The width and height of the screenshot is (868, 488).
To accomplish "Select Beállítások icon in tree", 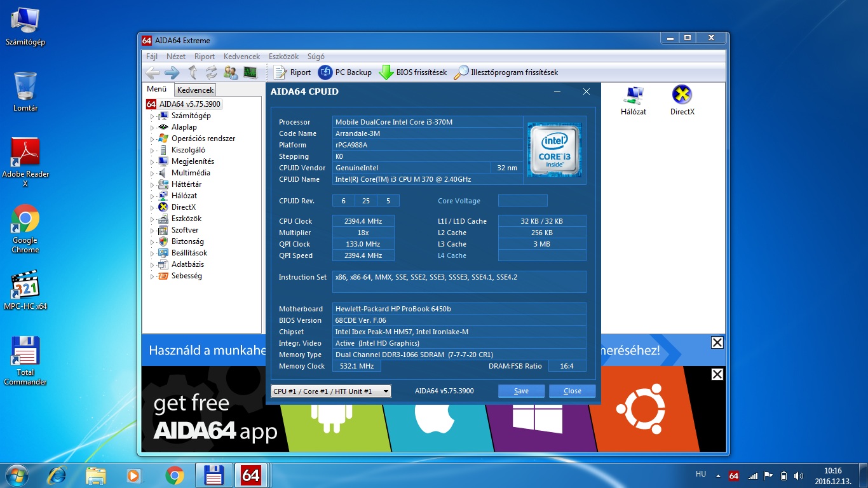I will (163, 253).
